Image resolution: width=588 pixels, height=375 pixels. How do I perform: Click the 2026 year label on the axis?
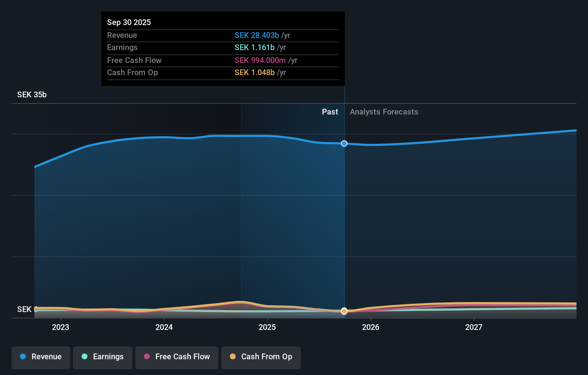(x=371, y=327)
